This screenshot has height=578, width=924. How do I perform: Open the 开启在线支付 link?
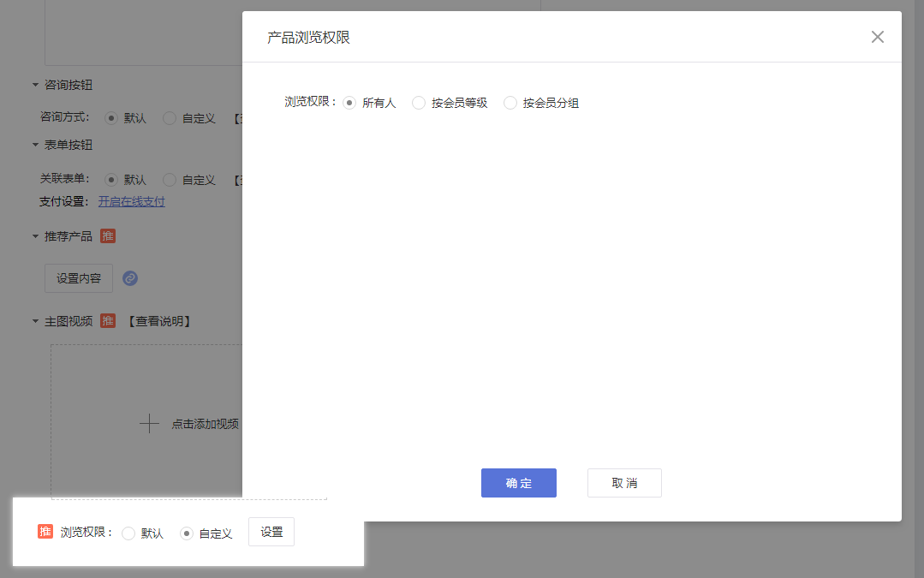point(131,202)
